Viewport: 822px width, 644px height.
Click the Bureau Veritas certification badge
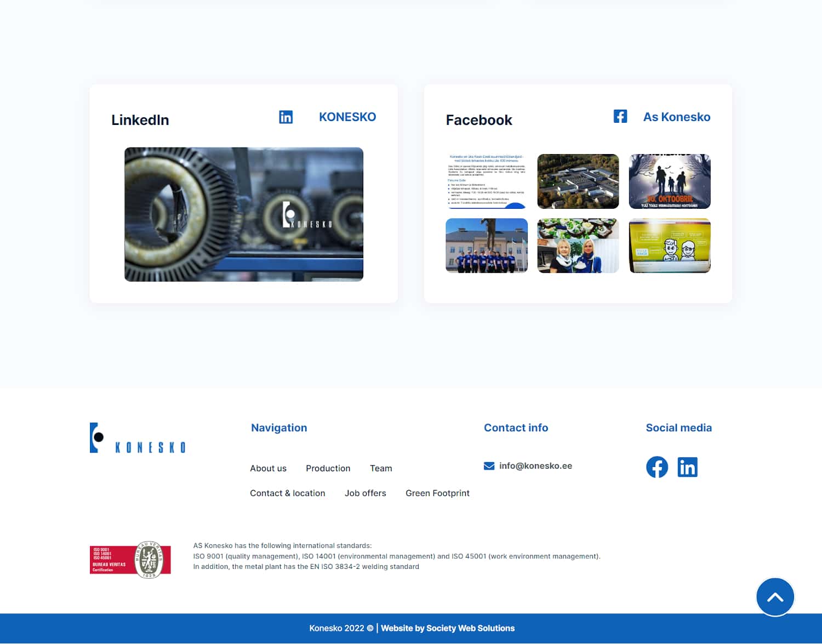pyautogui.click(x=130, y=560)
